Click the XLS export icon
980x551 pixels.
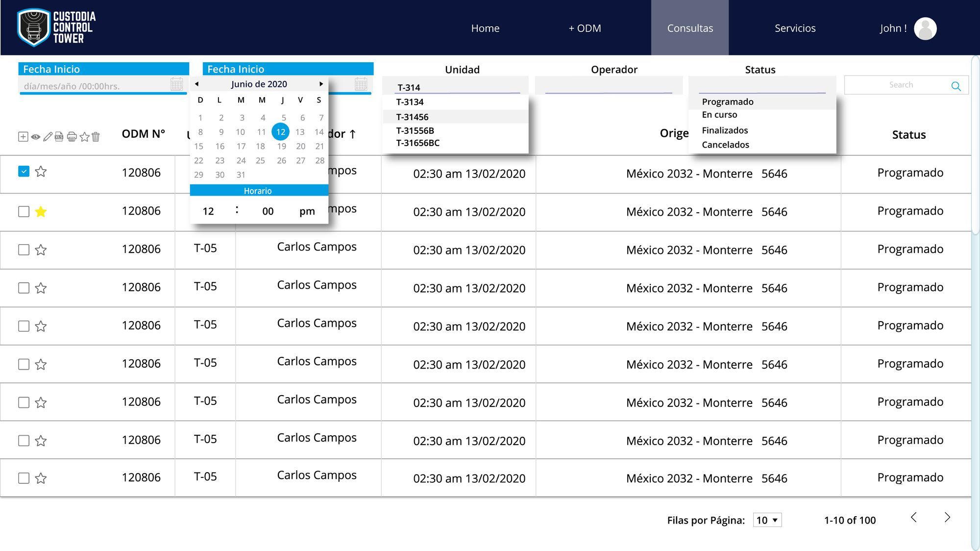pyautogui.click(x=59, y=137)
